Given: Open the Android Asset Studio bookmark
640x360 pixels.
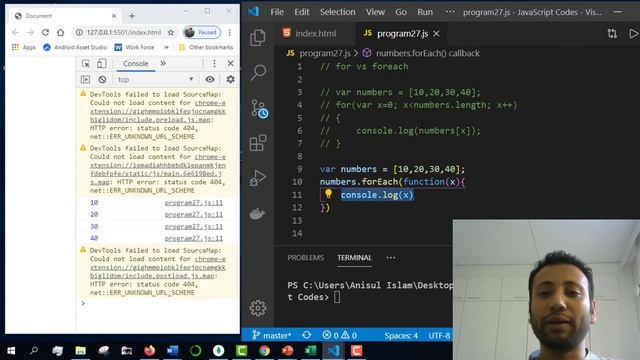Looking at the screenshot, I should coord(75,47).
